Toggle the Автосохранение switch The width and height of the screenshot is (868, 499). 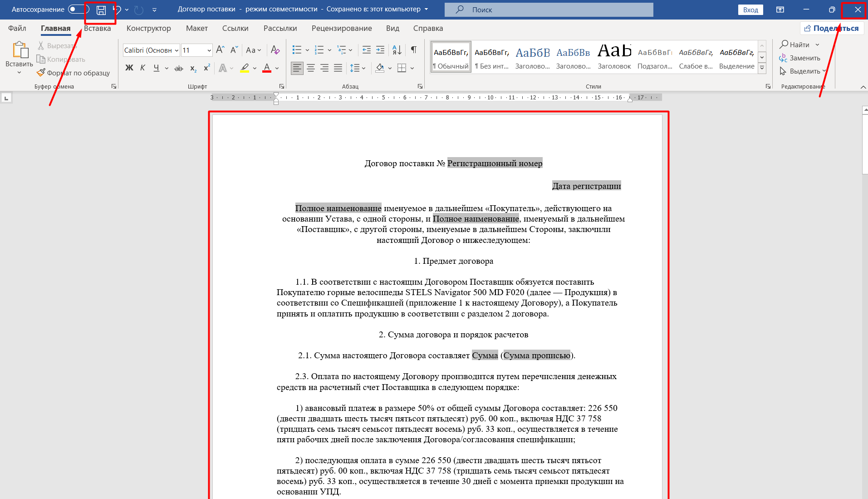pos(78,10)
